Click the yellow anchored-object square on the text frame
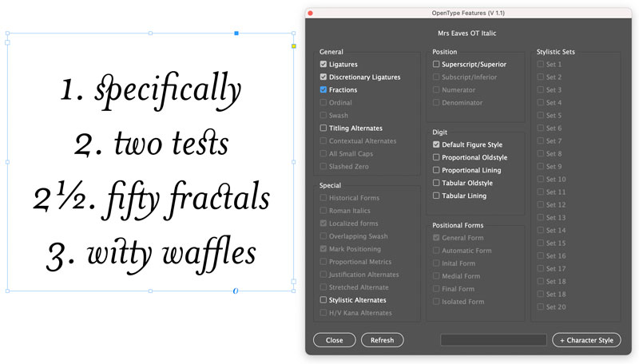This screenshot has width=639, height=364. [x=293, y=46]
